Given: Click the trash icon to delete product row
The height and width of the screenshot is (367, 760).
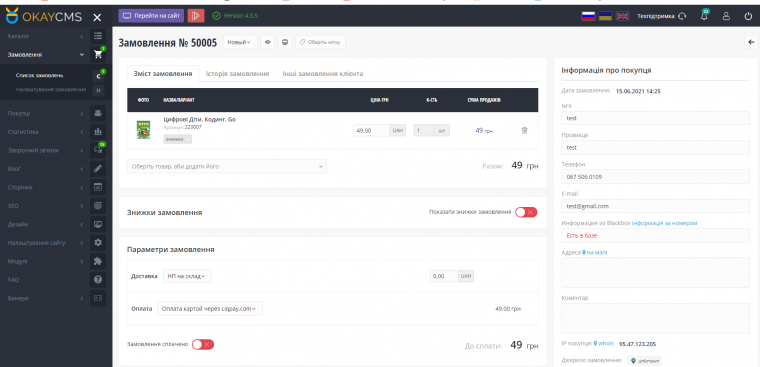Looking at the screenshot, I should click(524, 130).
